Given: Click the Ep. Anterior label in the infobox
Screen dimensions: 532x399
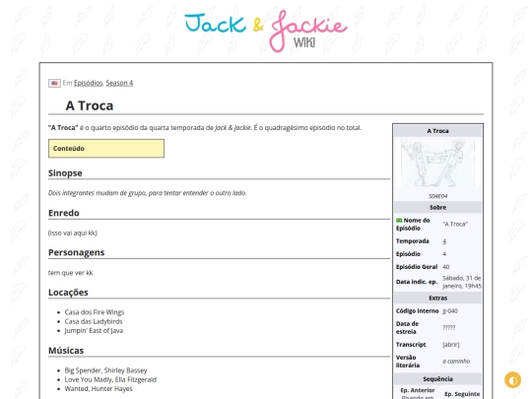Looking at the screenshot, I should (418, 390).
